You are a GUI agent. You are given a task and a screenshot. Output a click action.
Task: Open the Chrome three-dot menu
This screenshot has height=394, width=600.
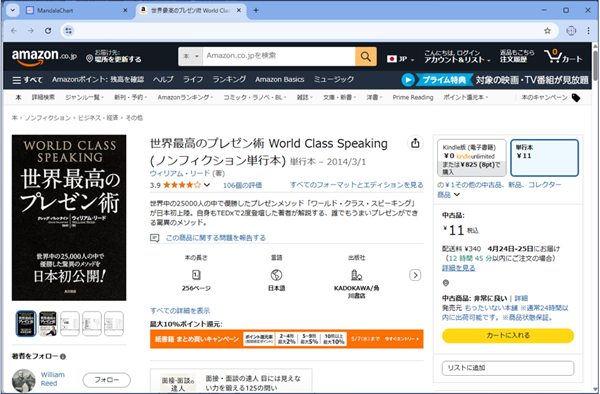pyautogui.click(x=588, y=31)
